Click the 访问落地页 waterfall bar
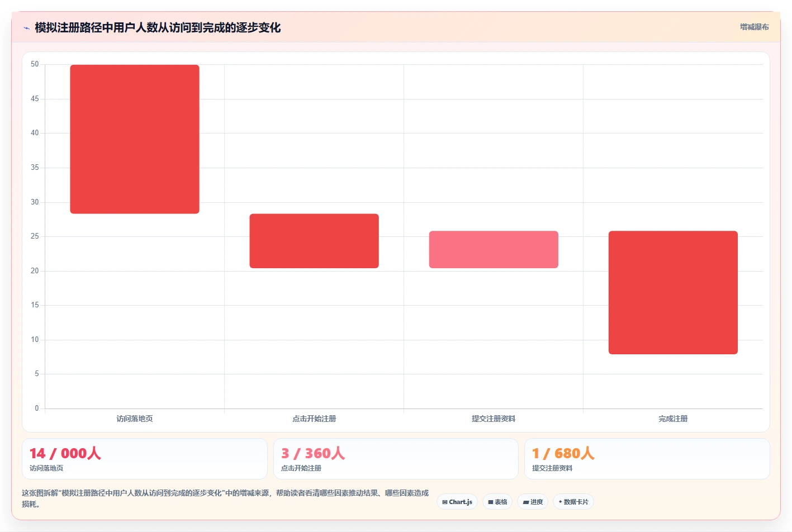 [135, 139]
